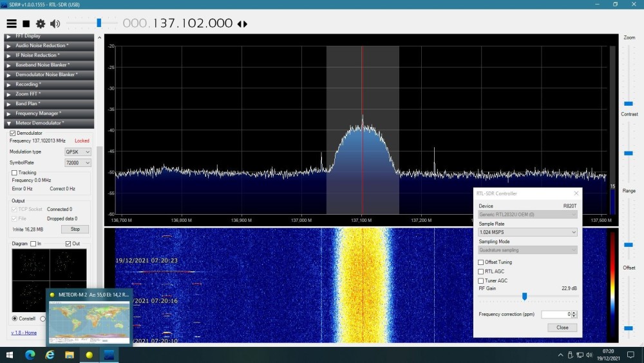Click the Frequency correction ppm field

coord(556,314)
